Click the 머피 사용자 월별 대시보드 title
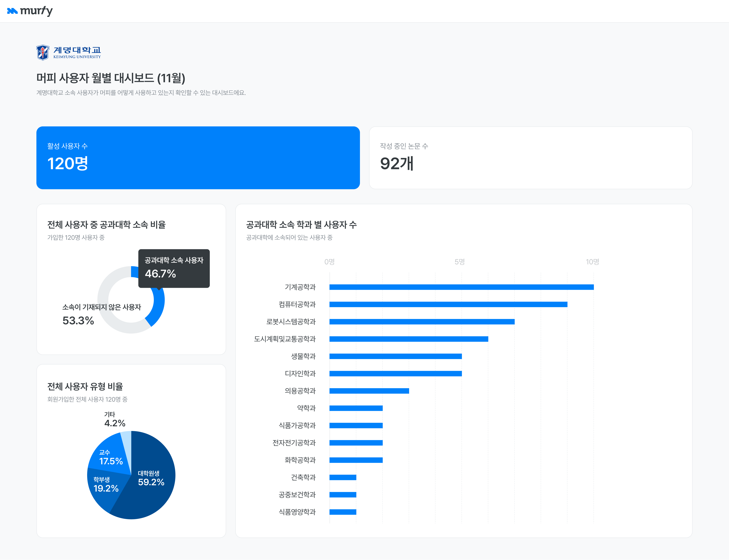Image resolution: width=729 pixels, height=560 pixels. 111,78
